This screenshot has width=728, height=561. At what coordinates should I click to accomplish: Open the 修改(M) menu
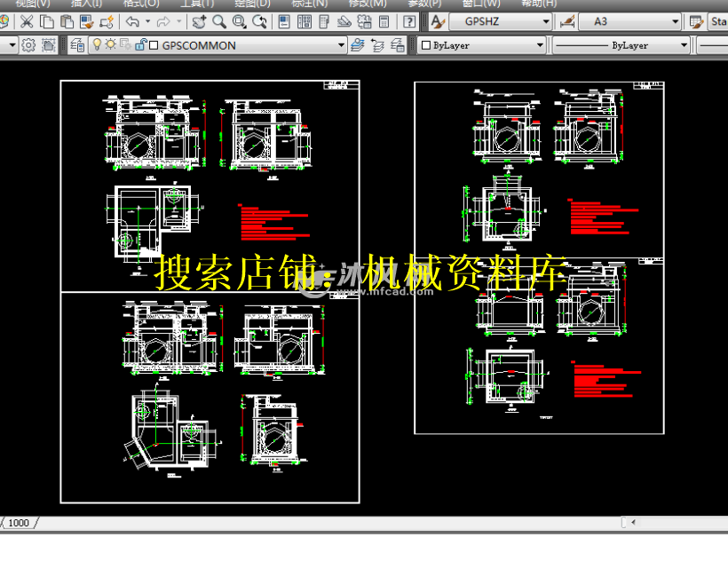[368, 4]
